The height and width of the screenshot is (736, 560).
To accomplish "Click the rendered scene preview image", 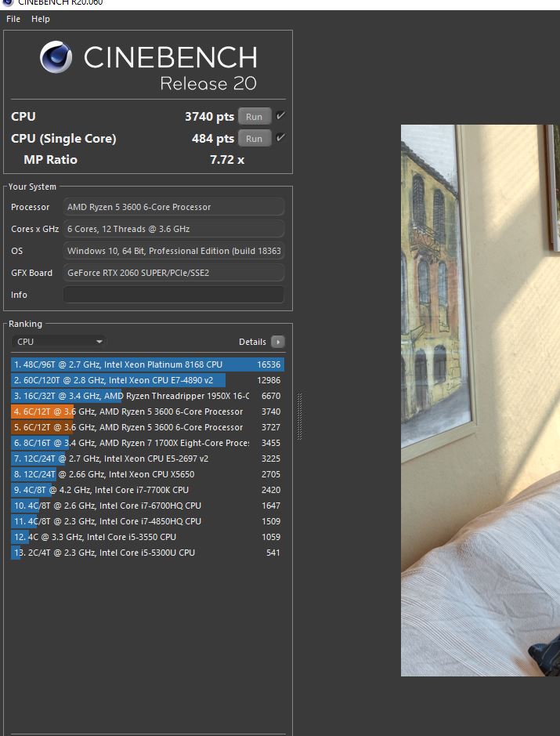I will click(480, 401).
